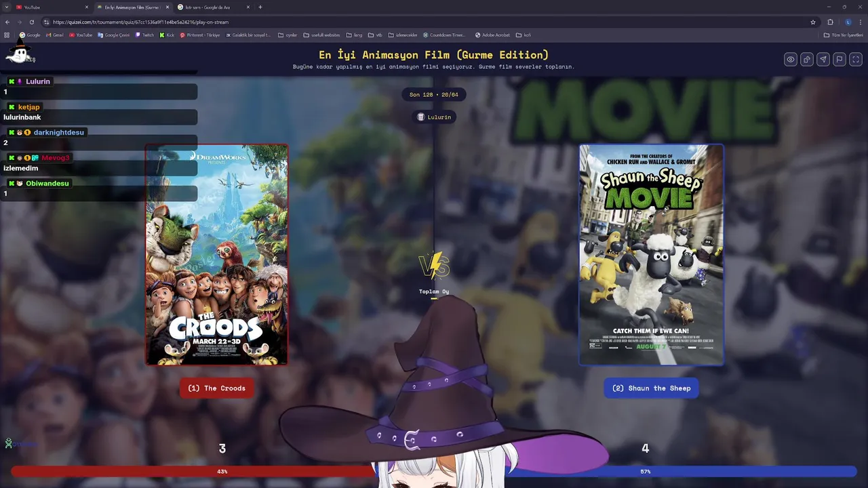Screen dimensions: 868x488
Task: Click the rotate/swap cards icon
Action: (807, 60)
